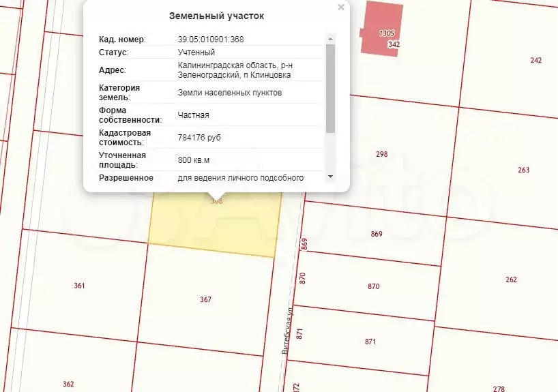This screenshot has width=558, height=392.
Task: Click the popup scrollbar down arrow
Action: click(330, 177)
